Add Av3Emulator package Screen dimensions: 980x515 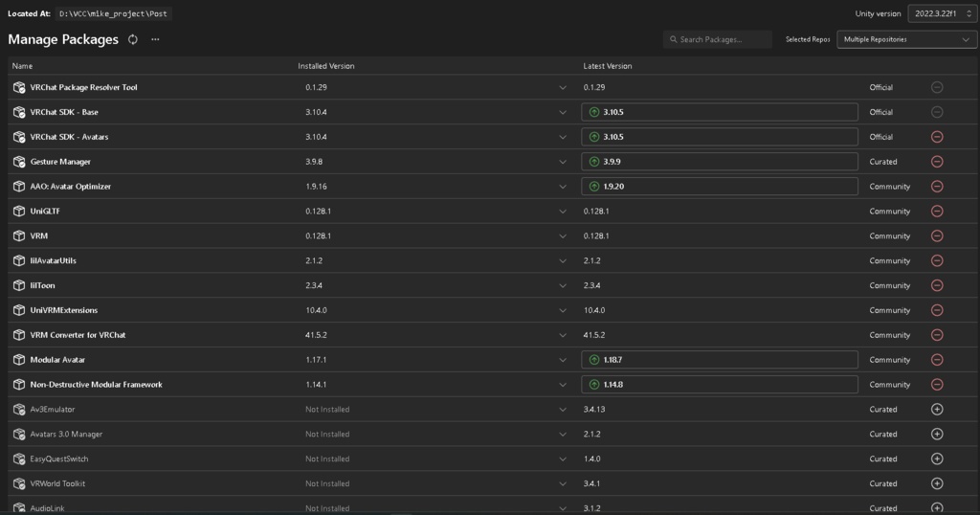937,410
